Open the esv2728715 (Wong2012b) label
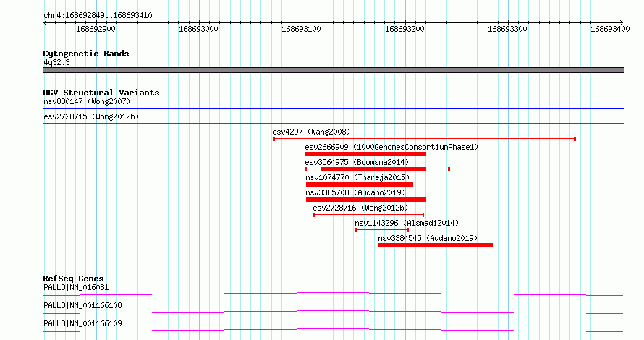This screenshot has width=644, height=340. pos(91,116)
